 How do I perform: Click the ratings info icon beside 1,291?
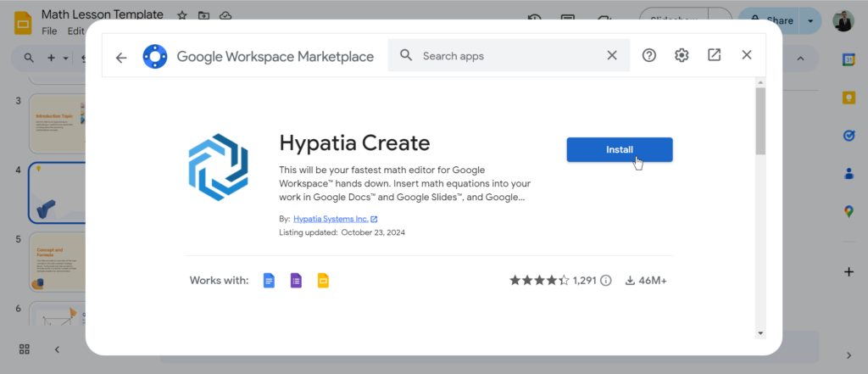click(605, 281)
